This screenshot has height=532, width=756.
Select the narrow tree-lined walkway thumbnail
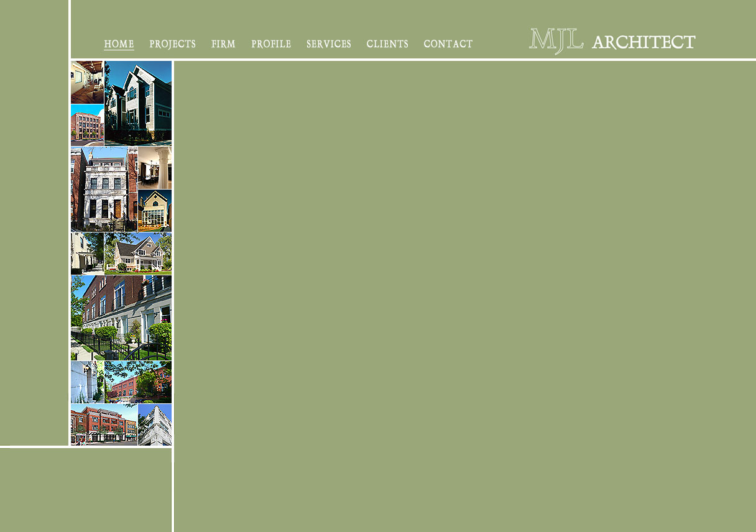click(87, 254)
